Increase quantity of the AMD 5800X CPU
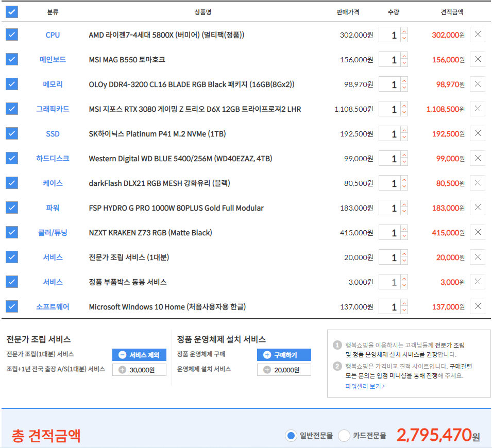The height and width of the screenshot is (448, 492). click(404, 31)
